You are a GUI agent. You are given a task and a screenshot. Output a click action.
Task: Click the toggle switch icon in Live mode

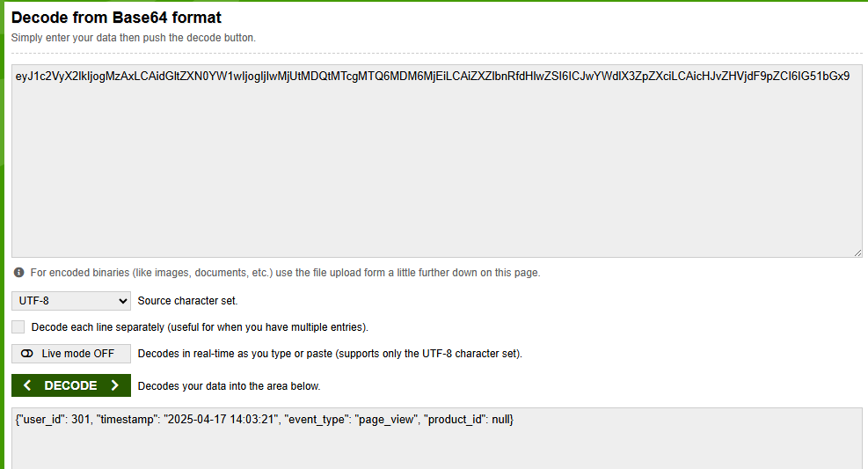tap(27, 353)
